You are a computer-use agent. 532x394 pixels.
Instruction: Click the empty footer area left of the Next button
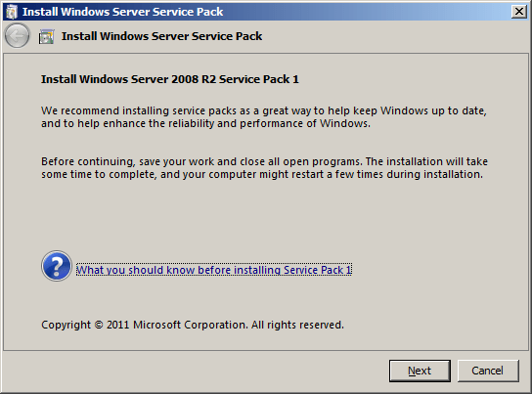[x=195, y=371]
